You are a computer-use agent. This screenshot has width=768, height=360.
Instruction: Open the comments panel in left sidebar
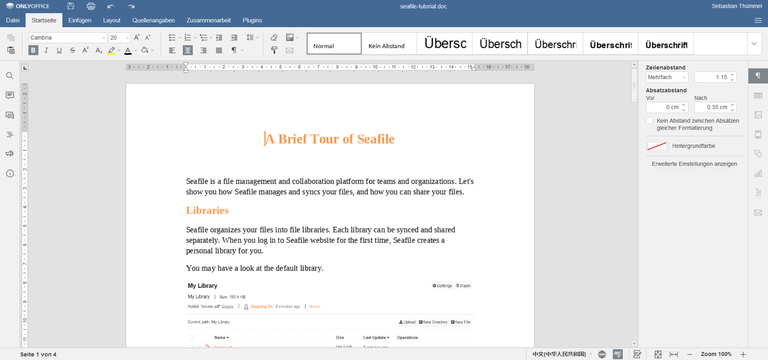tap(10, 95)
